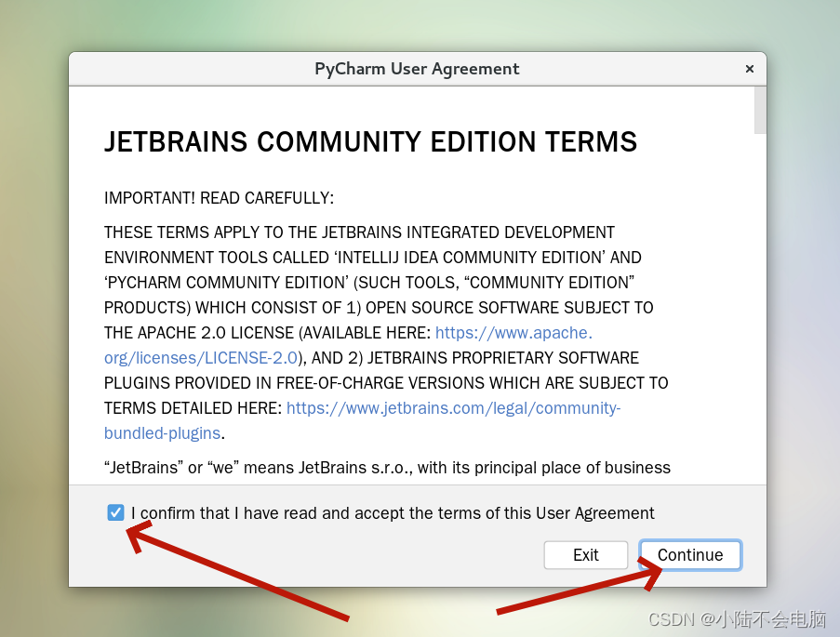The image size is (840, 637).
Task: Click the IMPORTANT! READ CAREFULLY: line
Action: [219, 198]
